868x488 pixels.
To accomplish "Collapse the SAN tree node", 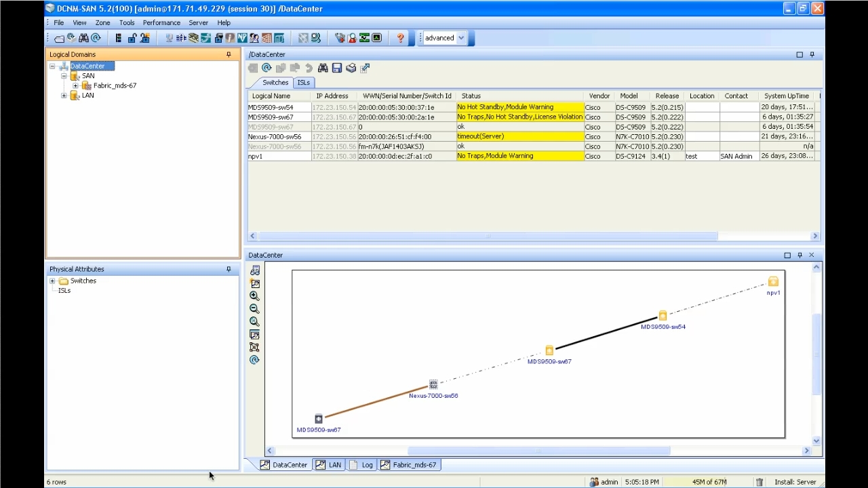I will (x=64, y=76).
